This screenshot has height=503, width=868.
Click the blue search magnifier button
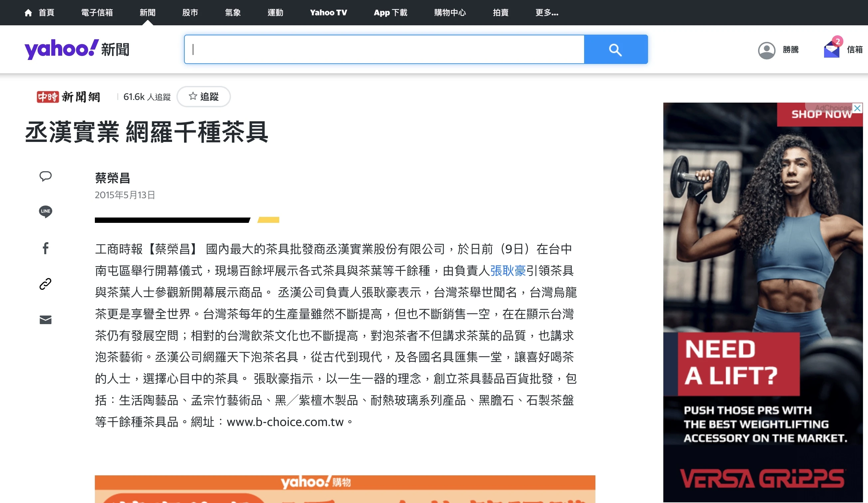[x=615, y=49]
